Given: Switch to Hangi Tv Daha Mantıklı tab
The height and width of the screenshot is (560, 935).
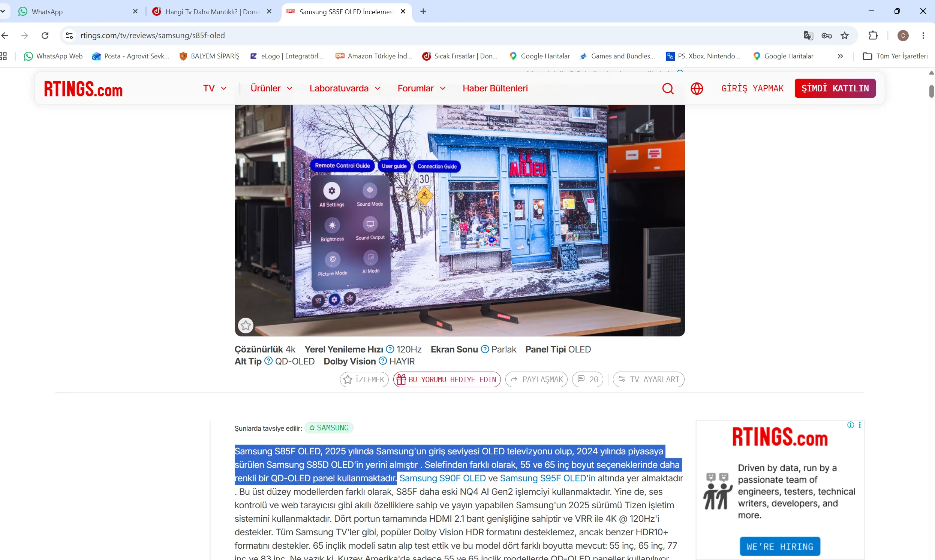Looking at the screenshot, I should [211, 12].
